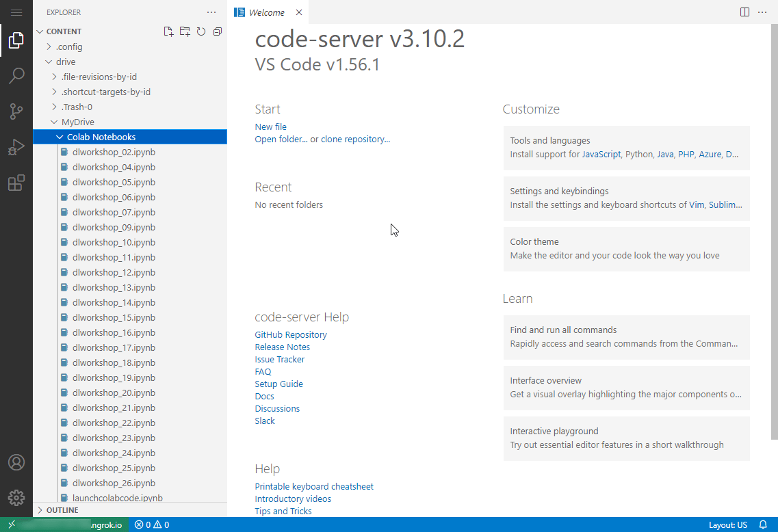Collapse the Colab Notebooks folder
Image resolution: width=778 pixels, height=532 pixels.
pyautogui.click(x=101, y=137)
